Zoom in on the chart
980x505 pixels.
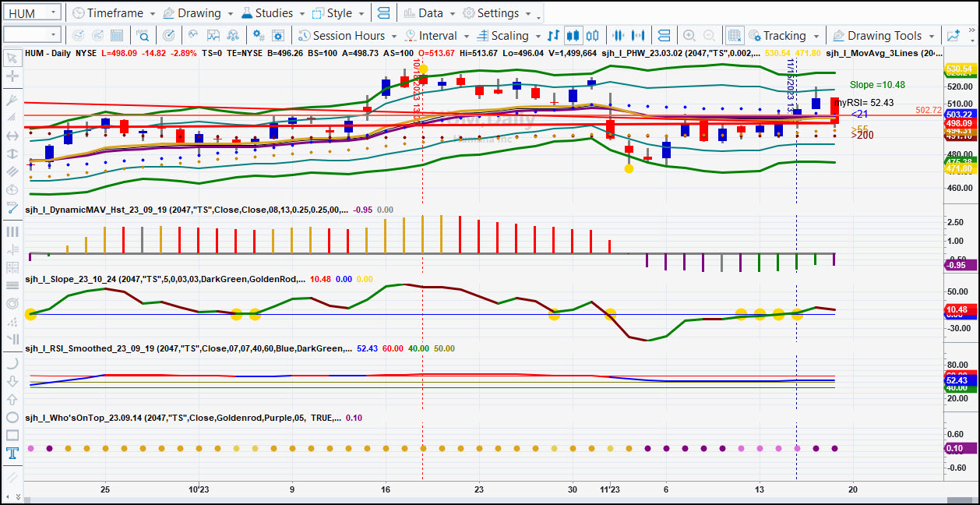689,36
